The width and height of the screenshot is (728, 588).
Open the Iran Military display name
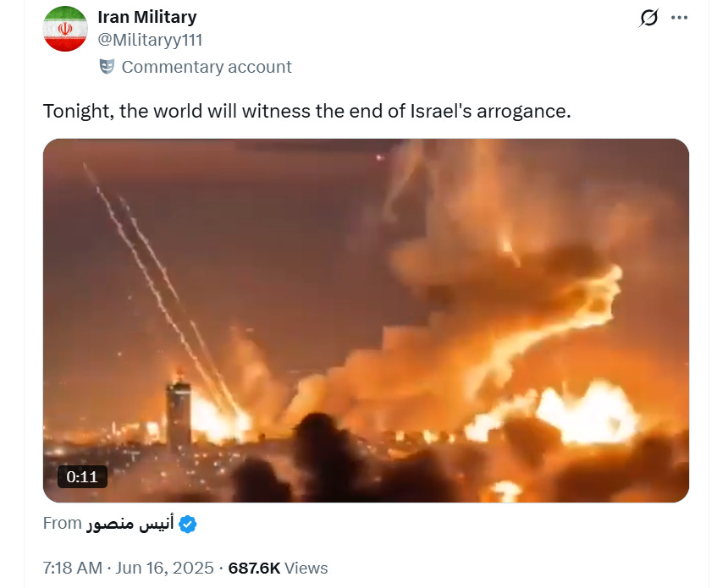coord(147,17)
